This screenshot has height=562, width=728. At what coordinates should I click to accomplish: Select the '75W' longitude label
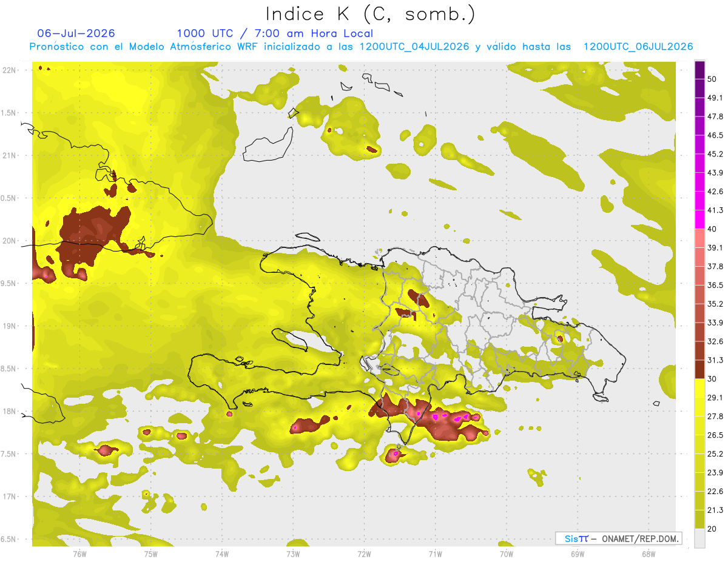(150, 554)
